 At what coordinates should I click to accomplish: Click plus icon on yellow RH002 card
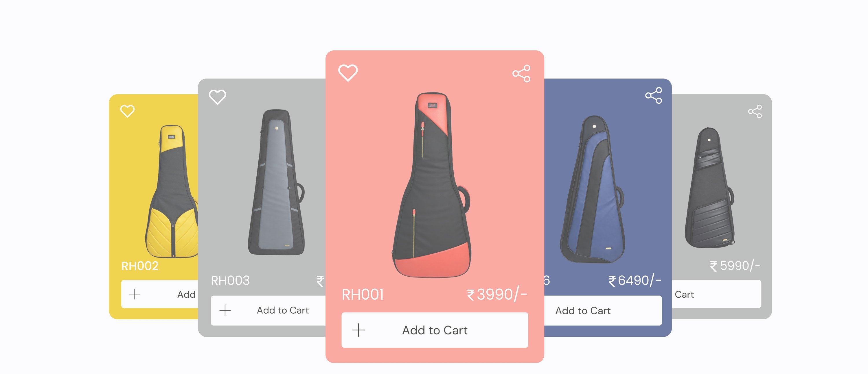coord(135,294)
